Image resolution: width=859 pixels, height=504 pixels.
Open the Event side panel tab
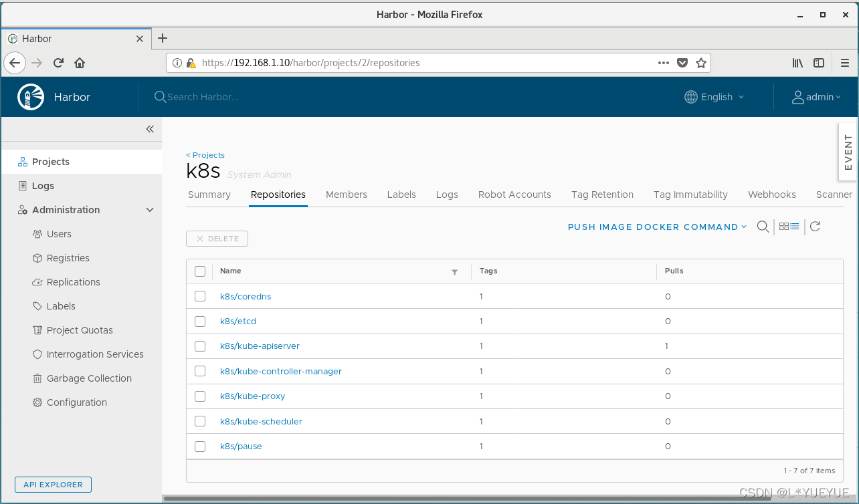(848, 152)
